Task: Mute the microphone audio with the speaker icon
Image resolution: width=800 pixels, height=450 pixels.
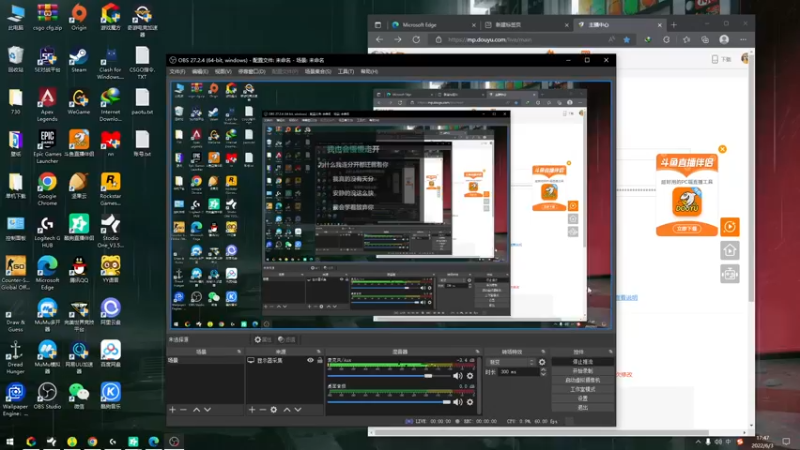Action: pos(458,376)
